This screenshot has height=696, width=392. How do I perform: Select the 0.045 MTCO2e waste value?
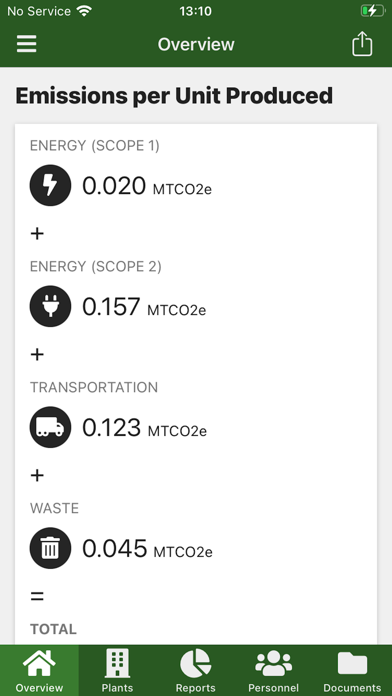click(147, 549)
